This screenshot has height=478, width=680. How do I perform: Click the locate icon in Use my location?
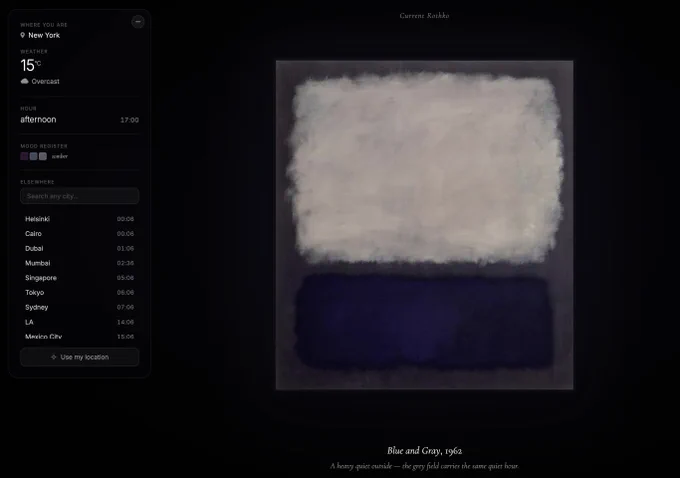[x=54, y=357]
